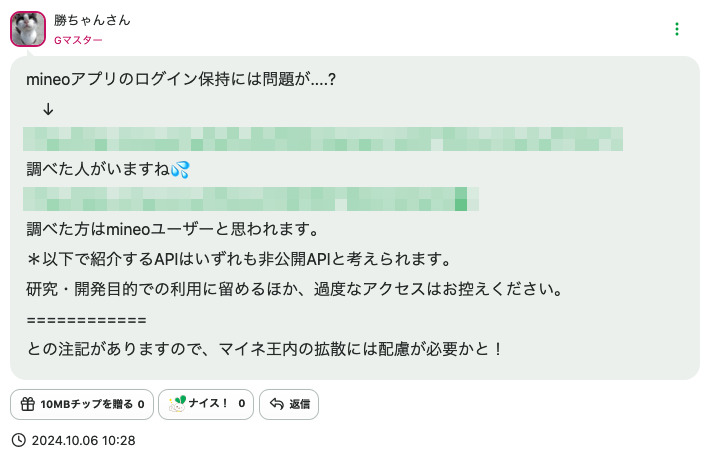Click the blue sweat droplets emoji
The width and height of the screenshot is (710, 460).
coord(180,169)
